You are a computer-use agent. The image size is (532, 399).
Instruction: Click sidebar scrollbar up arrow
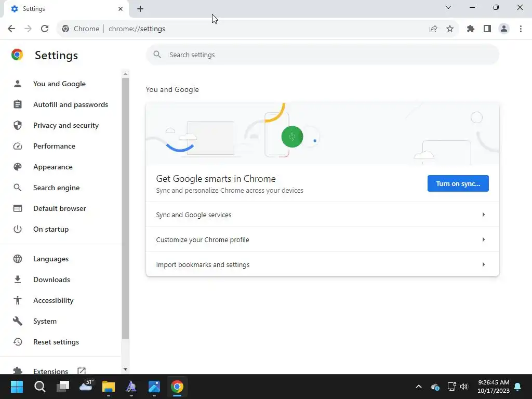(126, 74)
